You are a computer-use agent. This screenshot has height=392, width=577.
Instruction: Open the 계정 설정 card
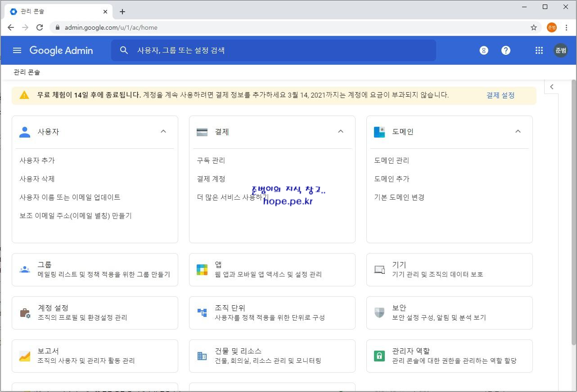[95, 313]
